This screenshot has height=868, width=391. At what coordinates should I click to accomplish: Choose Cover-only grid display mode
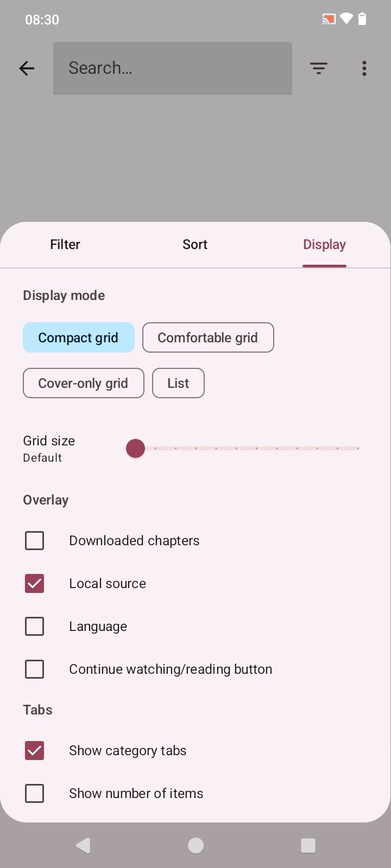84,383
